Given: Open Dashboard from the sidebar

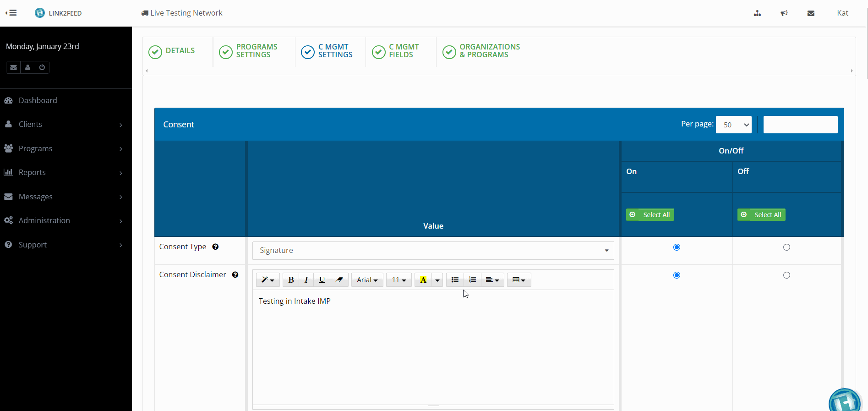Looking at the screenshot, I should click(38, 100).
